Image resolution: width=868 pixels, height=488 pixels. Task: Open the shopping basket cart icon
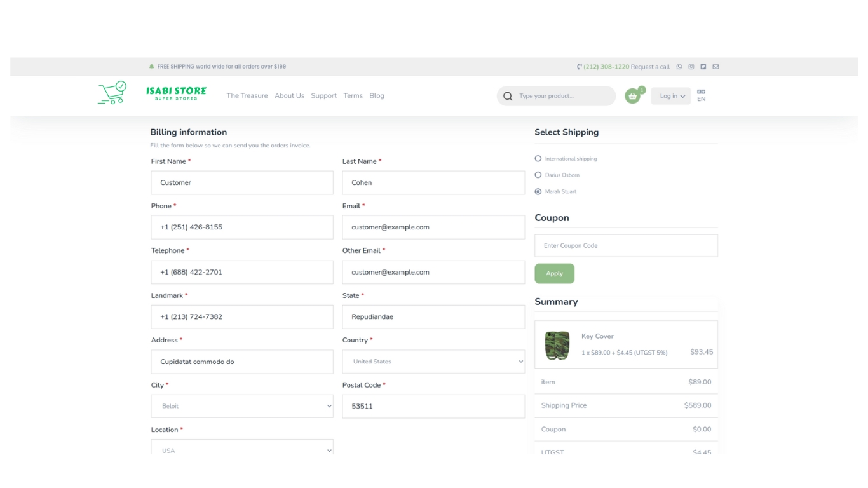click(x=632, y=96)
